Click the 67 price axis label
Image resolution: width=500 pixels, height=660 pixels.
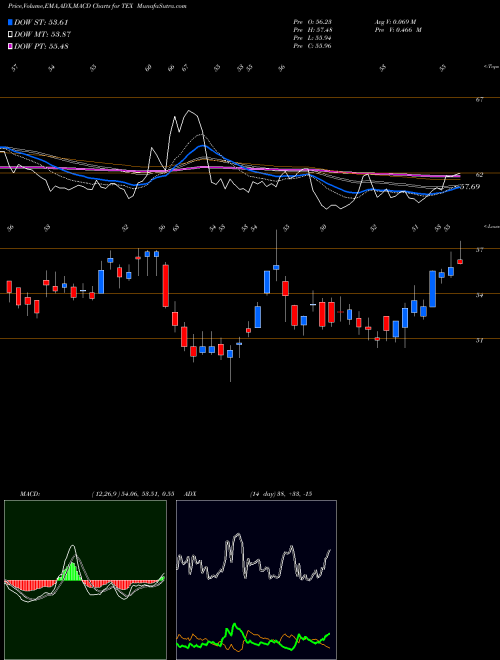click(x=479, y=100)
